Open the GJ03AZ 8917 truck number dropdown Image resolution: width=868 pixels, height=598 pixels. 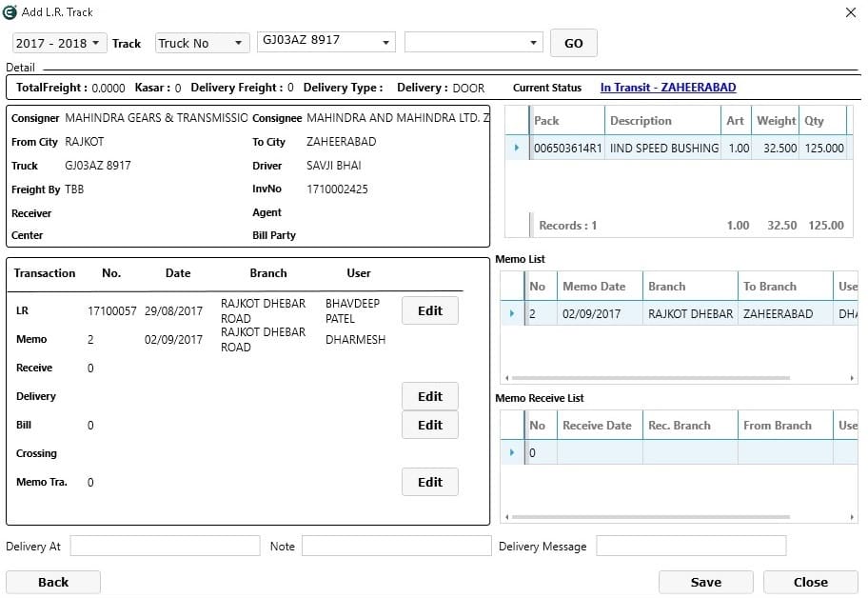tap(325, 42)
